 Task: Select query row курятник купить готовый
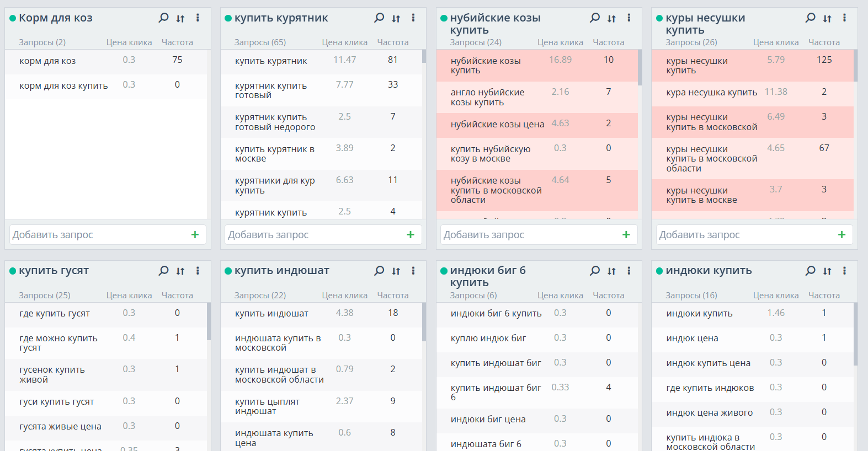click(270, 90)
